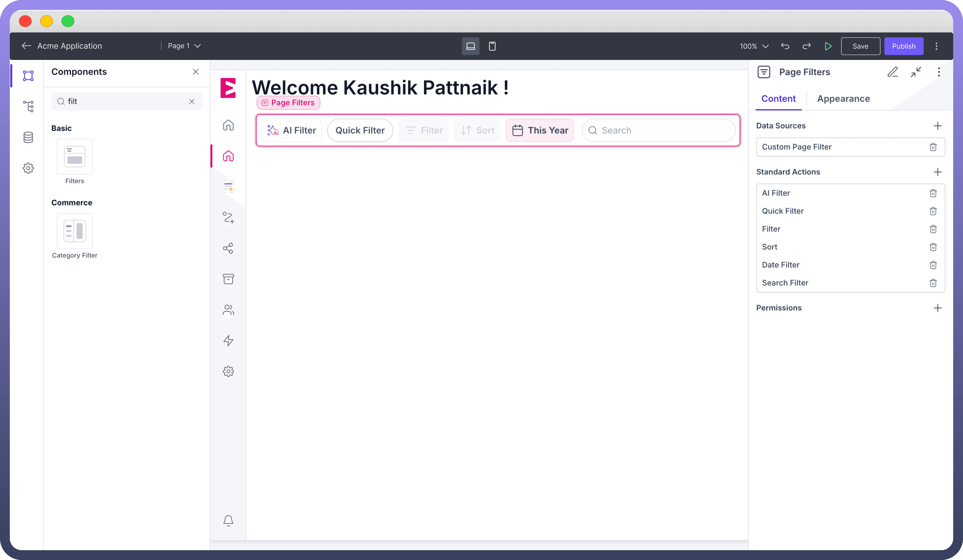This screenshot has height=560, width=963.
Task: Switch to desktop device view
Action: (470, 46)
